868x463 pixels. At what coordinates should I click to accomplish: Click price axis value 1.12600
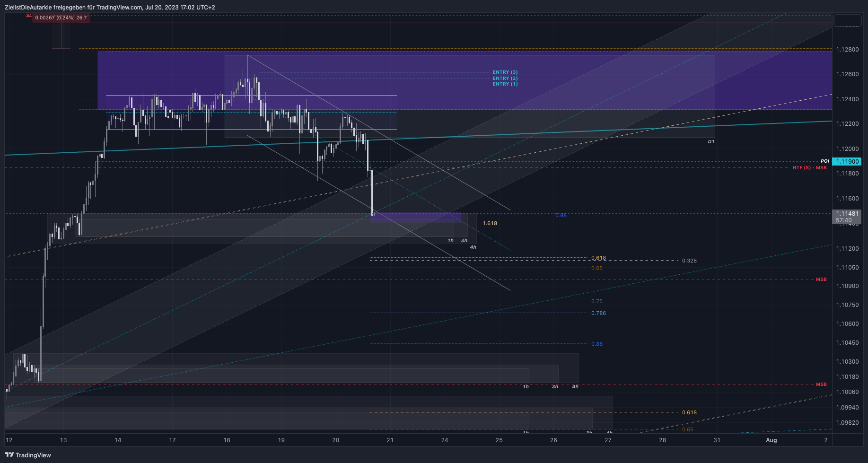(847, 74)
